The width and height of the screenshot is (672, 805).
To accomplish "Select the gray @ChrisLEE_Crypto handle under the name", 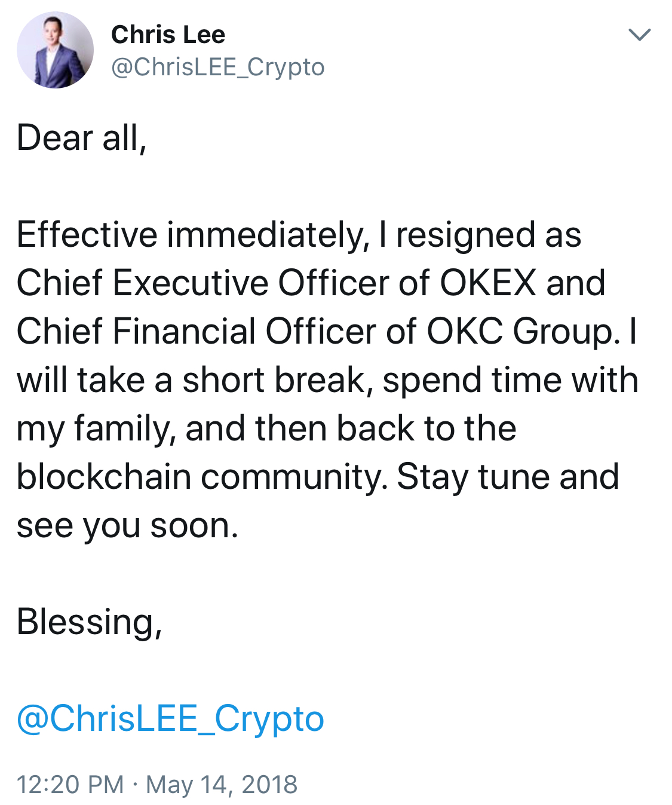I will [217, 67].
